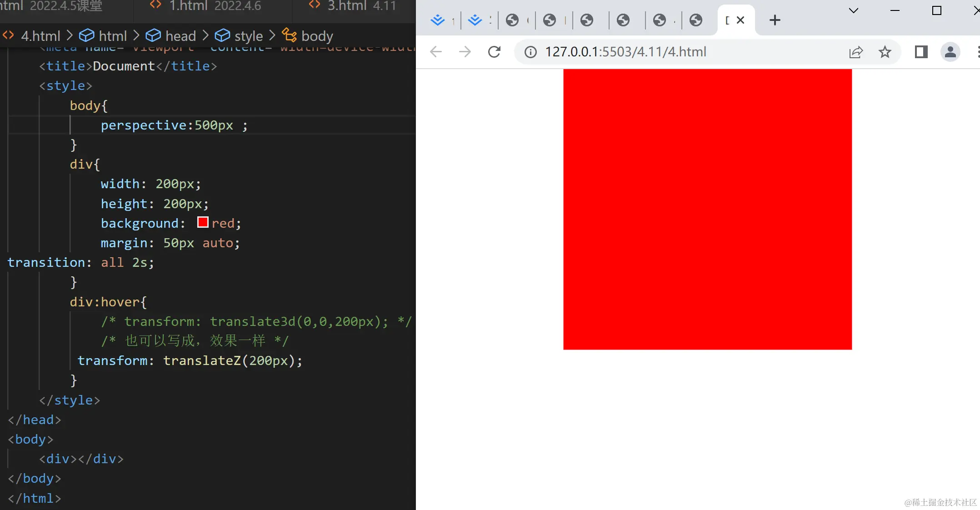Click the browser forward arrow

[465, 52]
